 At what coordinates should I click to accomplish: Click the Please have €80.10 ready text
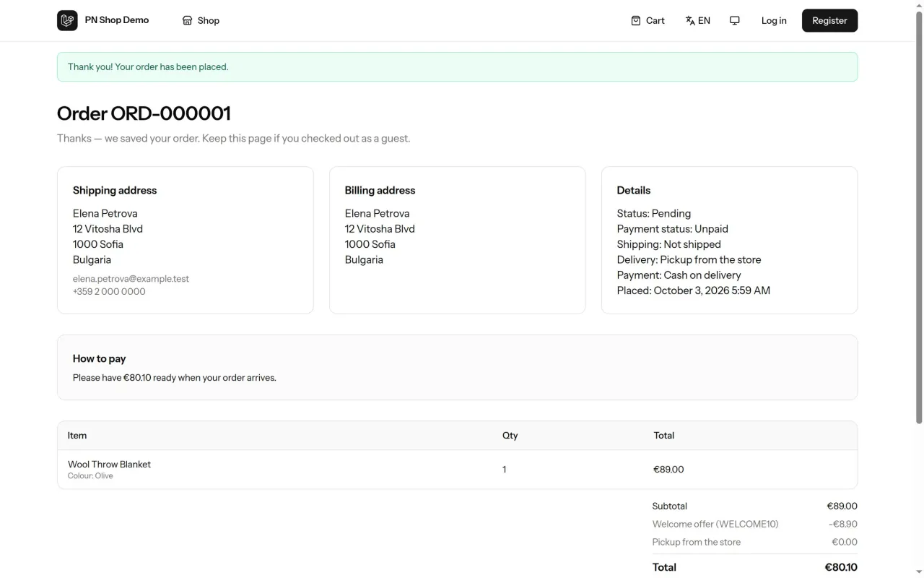[175, 378]
